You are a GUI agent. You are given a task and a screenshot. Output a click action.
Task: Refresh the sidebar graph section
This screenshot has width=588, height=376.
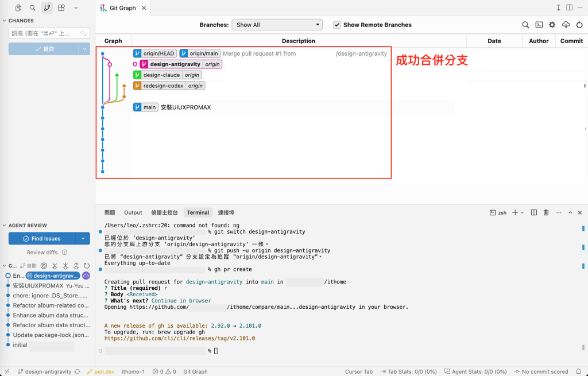point(87,266)
